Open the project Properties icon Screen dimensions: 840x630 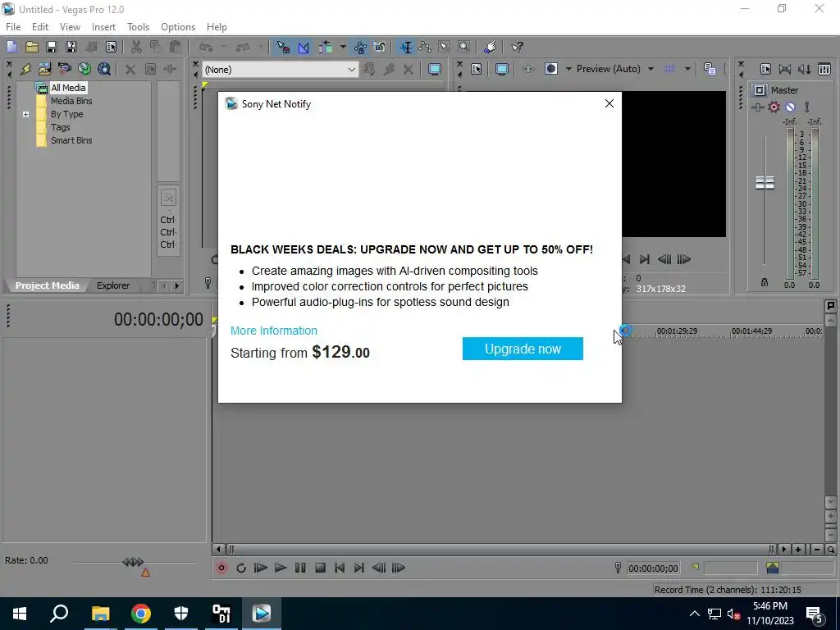point(111,47)
